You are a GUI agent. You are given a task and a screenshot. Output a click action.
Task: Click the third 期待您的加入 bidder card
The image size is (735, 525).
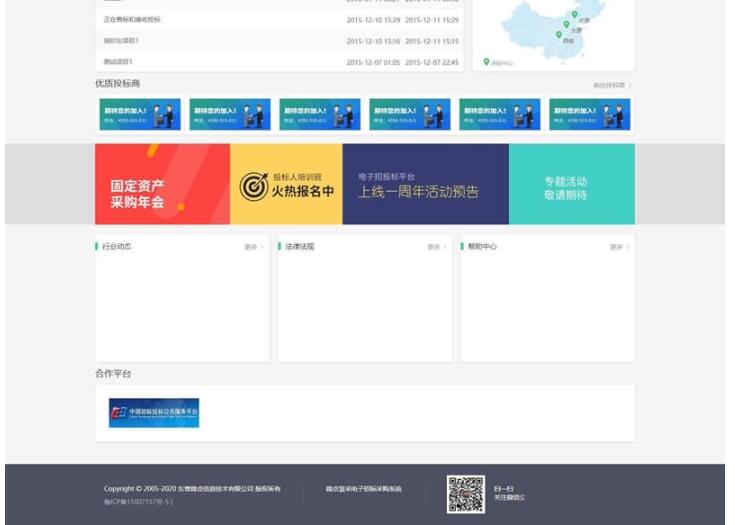320,114
